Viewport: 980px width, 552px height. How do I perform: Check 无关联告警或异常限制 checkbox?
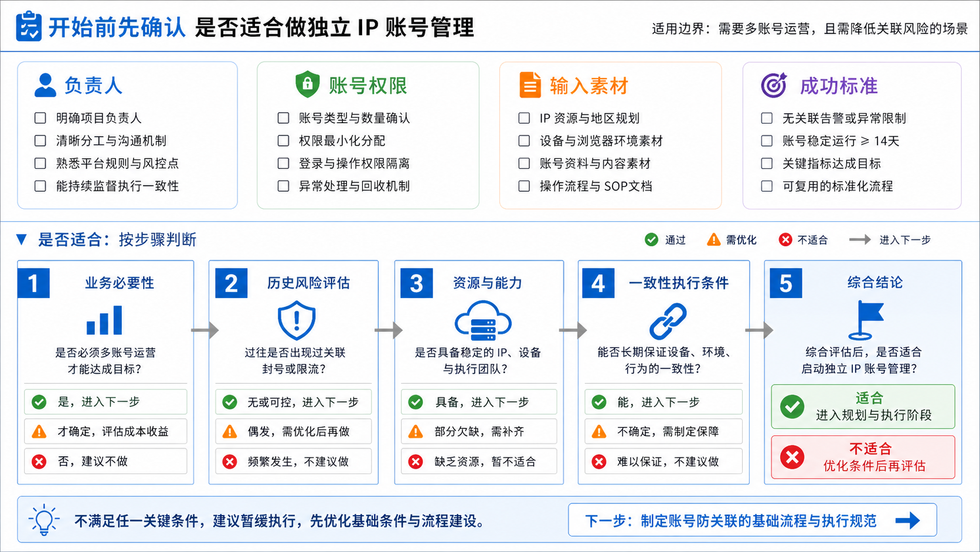tap(767, 118)
